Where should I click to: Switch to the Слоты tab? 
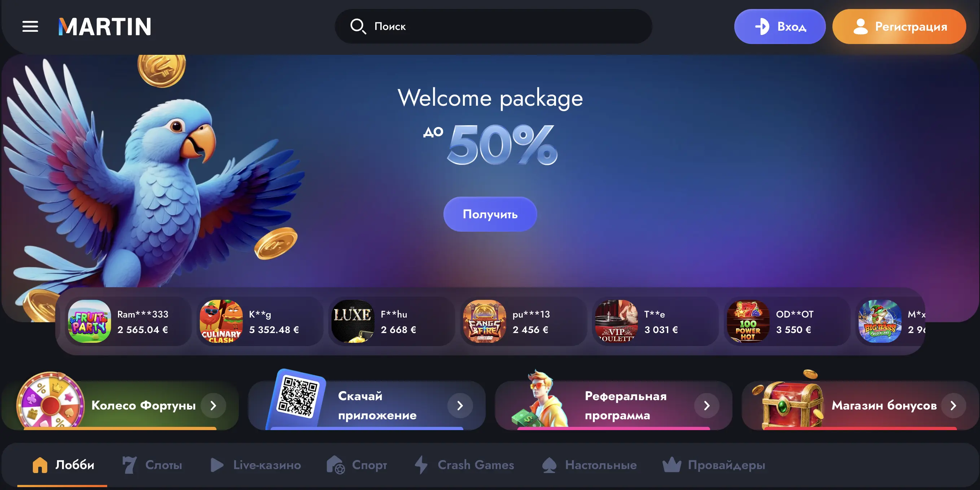click(152, 465)
